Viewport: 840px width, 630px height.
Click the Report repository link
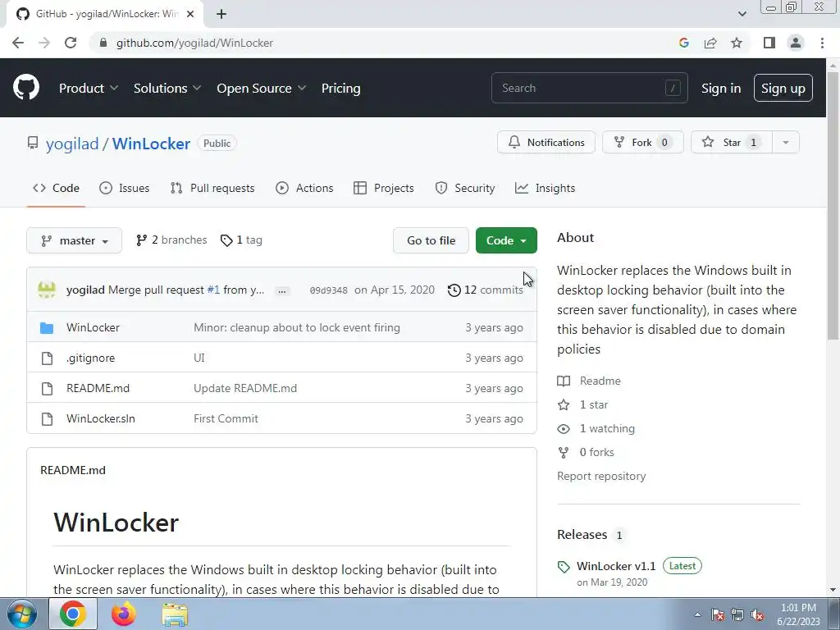pos(601,477)
